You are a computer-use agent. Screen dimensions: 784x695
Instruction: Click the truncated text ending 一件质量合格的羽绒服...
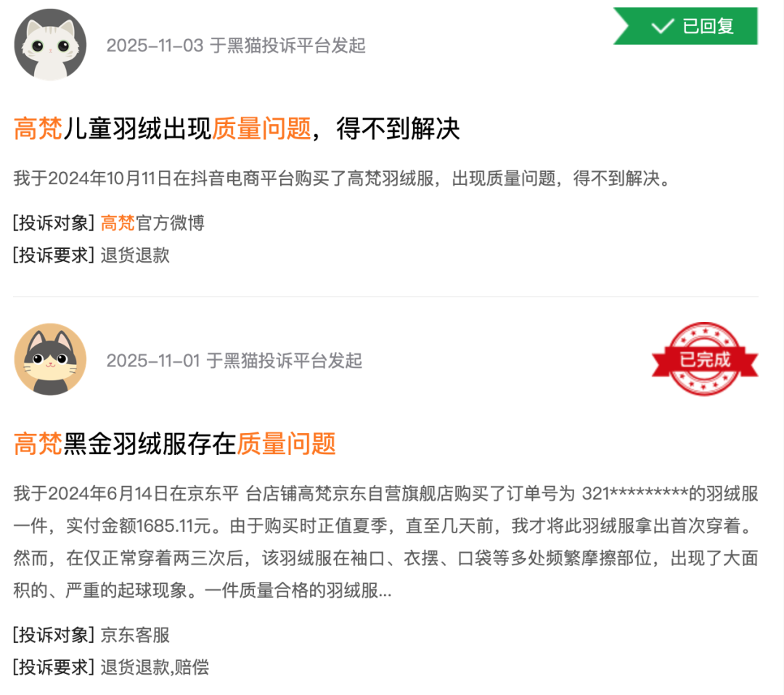click(x=298, y=591)
